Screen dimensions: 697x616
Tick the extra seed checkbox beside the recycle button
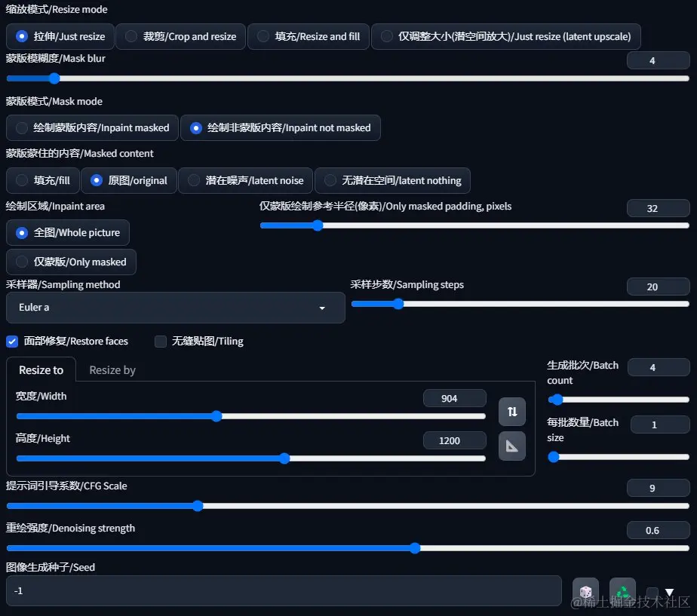[652, 593]
